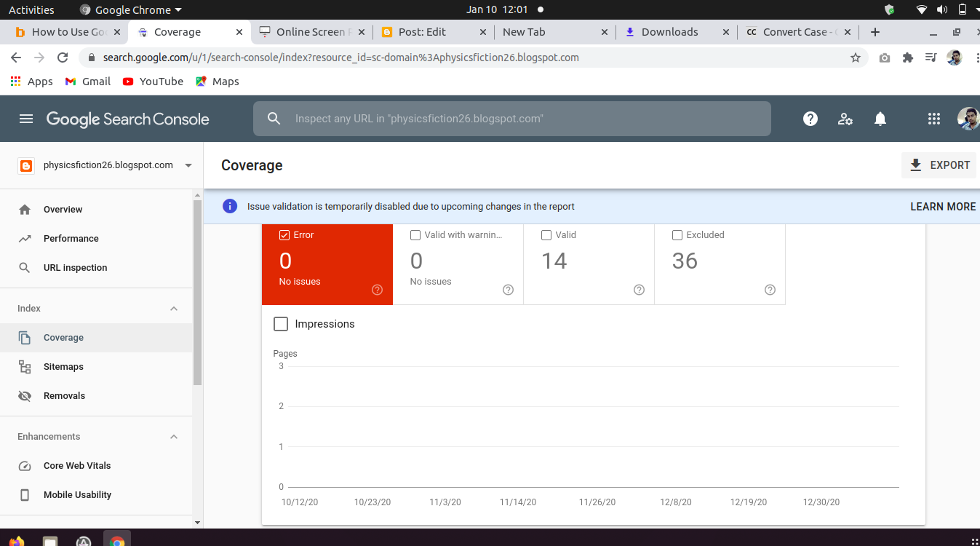Open the Google apps grid
The height and width of the screenshot is (546, 980).
pos(934,119)
